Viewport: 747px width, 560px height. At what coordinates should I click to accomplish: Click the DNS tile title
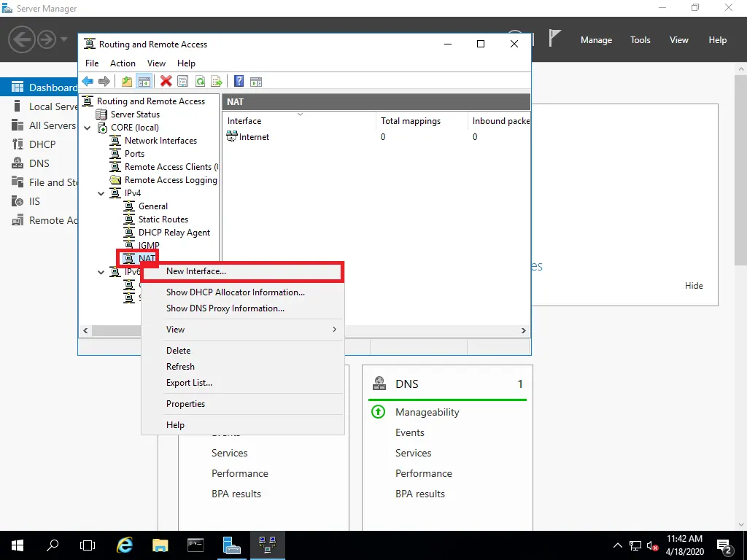tap(407, 384)
